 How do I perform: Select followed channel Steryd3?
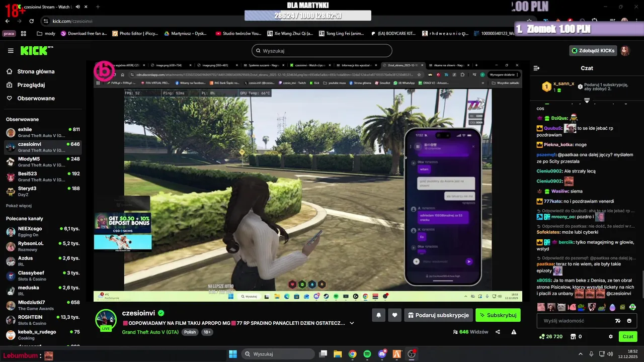pyautogui.click(x=42, y=192)
